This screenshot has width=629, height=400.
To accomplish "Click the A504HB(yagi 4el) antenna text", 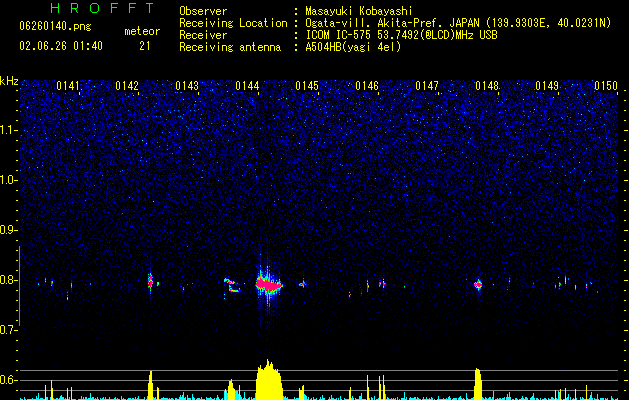I will coord(353,47).
